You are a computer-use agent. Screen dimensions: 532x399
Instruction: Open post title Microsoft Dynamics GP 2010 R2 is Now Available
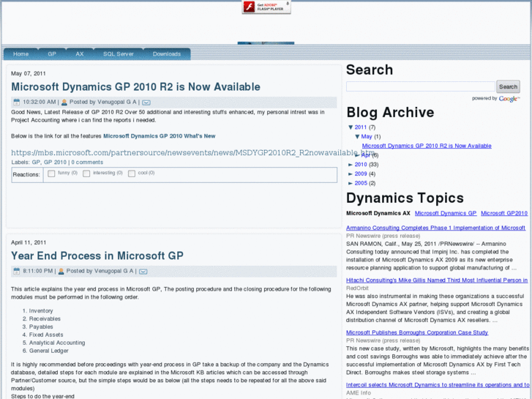point(135,87)
